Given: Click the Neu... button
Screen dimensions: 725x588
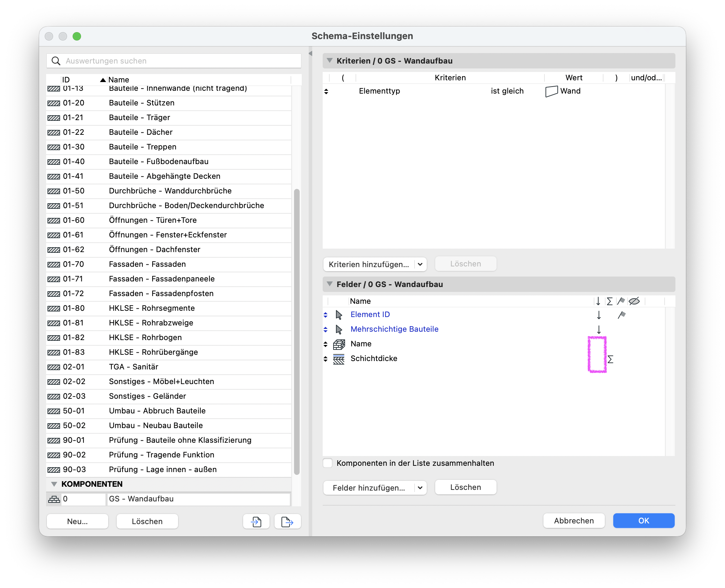Looking at the screenshot, I should click(x=77, y=521).
